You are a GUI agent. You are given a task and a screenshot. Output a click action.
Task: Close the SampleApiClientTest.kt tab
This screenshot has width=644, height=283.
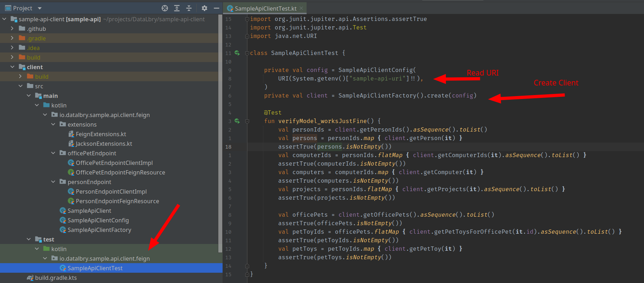301,8
